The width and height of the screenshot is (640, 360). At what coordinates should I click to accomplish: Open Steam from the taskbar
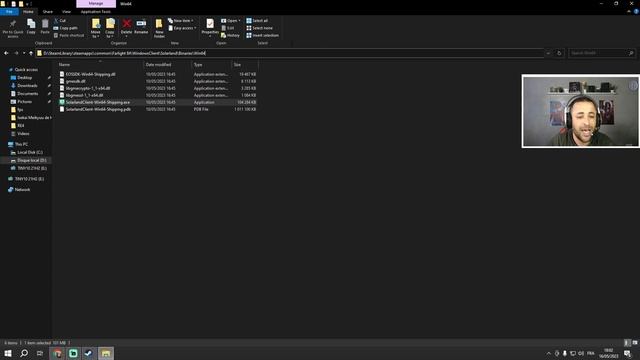(89, 353)
